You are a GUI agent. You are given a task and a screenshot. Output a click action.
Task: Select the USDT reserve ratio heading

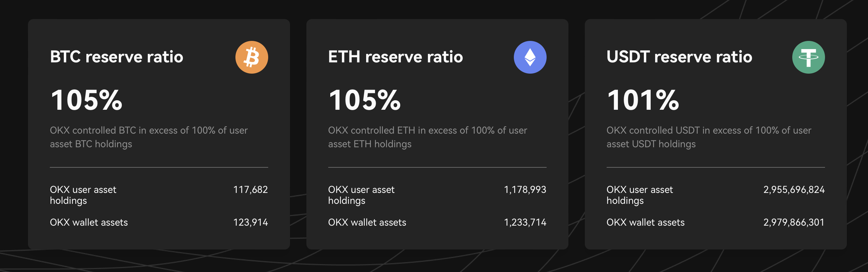[679, 57]
